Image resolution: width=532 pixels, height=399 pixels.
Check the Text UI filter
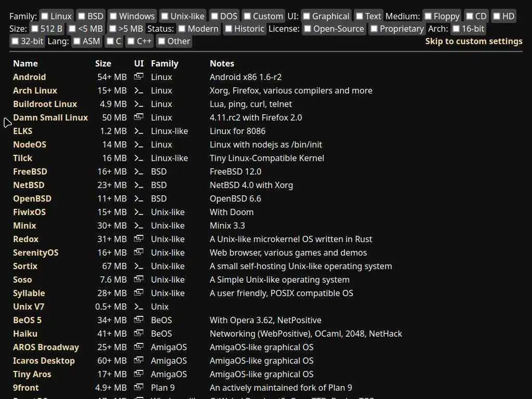point(360,16)
